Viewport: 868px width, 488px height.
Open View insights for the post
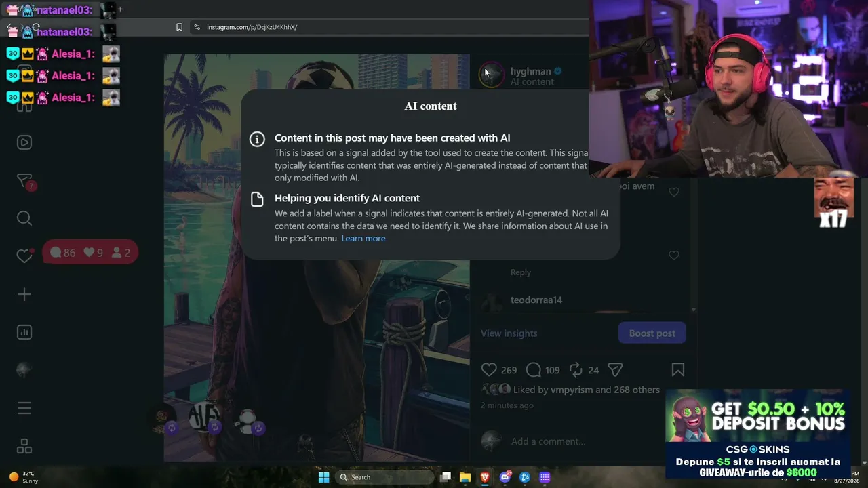tap(509, 333)
